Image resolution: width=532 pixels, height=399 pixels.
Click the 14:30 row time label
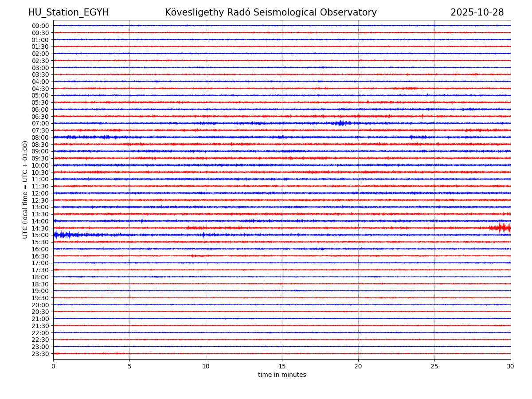pyautogui.click(x=40, y=228)
